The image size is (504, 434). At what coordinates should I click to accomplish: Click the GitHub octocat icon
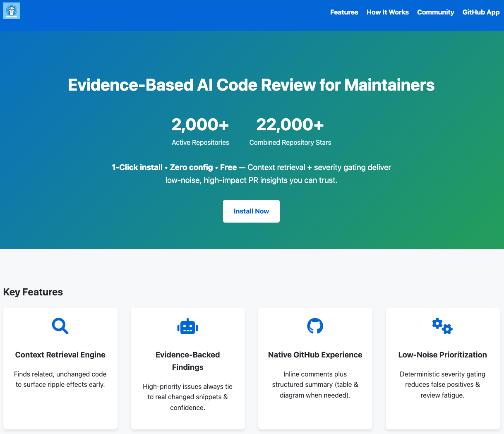(x=315, y=326)
